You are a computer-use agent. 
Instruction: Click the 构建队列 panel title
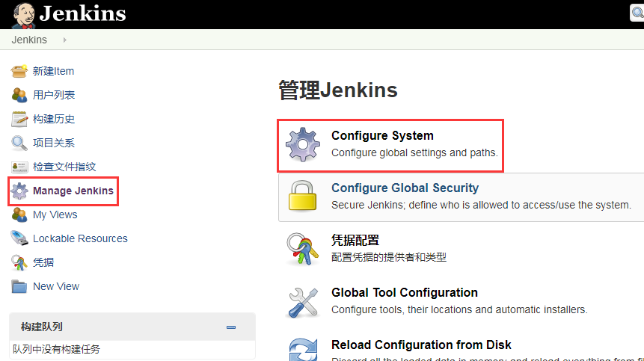tap(41, 327)
